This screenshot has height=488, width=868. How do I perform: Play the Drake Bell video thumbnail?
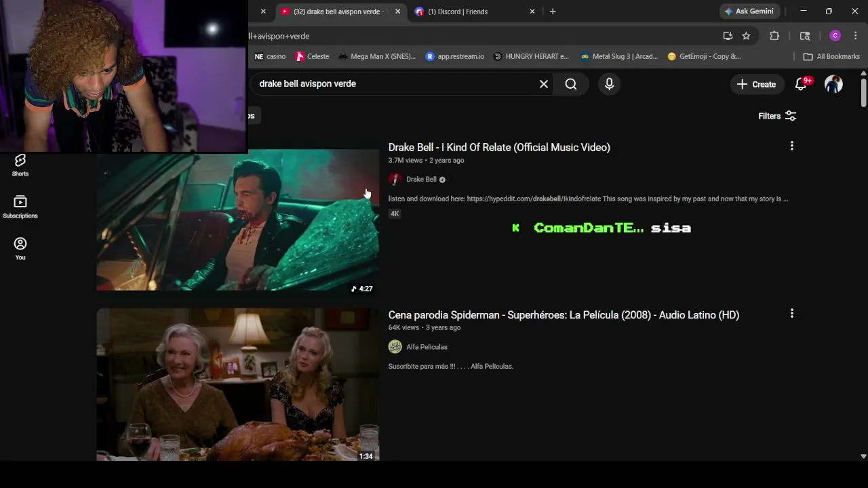coord(238,220)
